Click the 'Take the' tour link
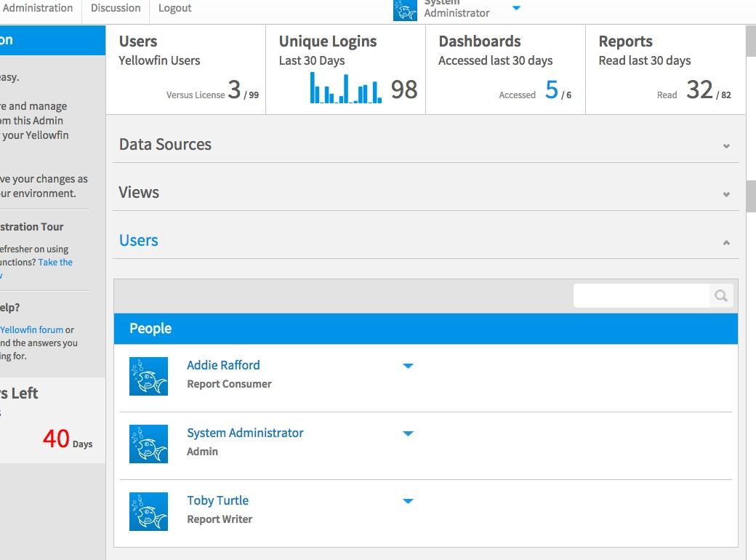 pos(55,263)
